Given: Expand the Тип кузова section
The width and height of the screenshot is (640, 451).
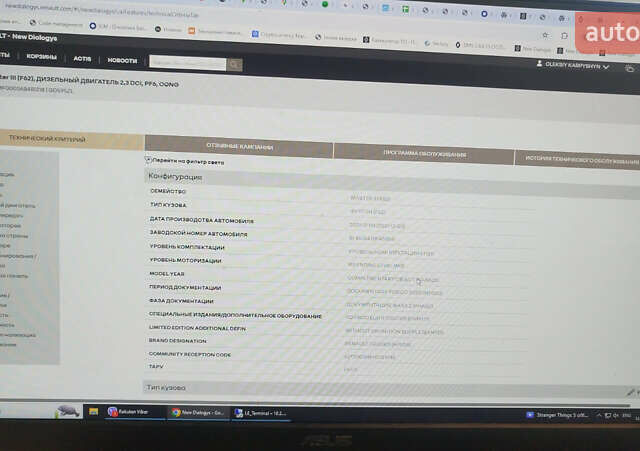Looking at the screenshot, I should [x=166, y=387].
